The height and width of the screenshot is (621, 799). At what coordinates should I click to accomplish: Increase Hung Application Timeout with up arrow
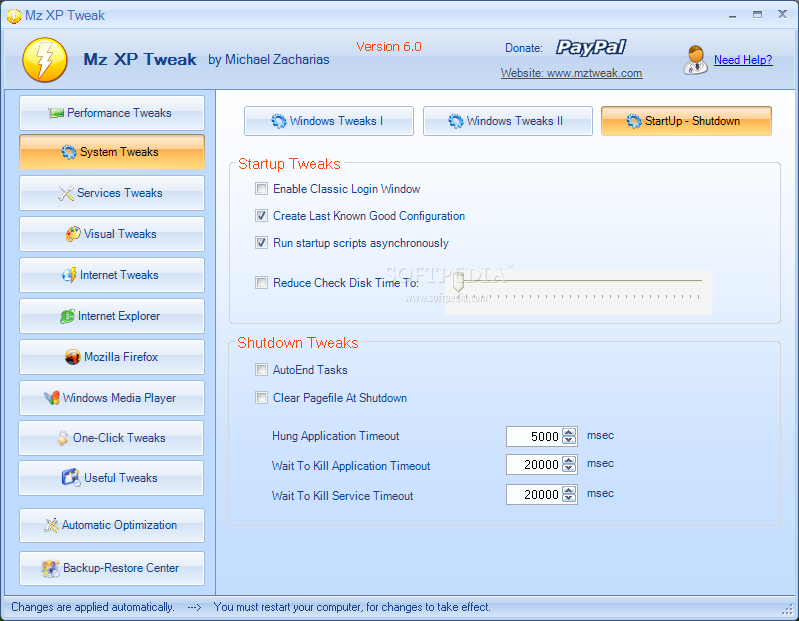(569, 433)
